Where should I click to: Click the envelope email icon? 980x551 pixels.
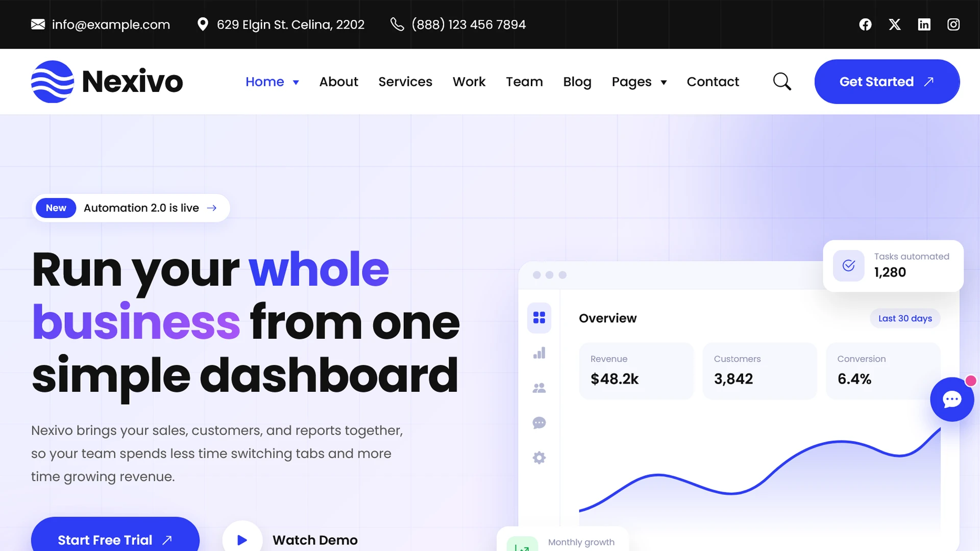click(x=38, y=24)
